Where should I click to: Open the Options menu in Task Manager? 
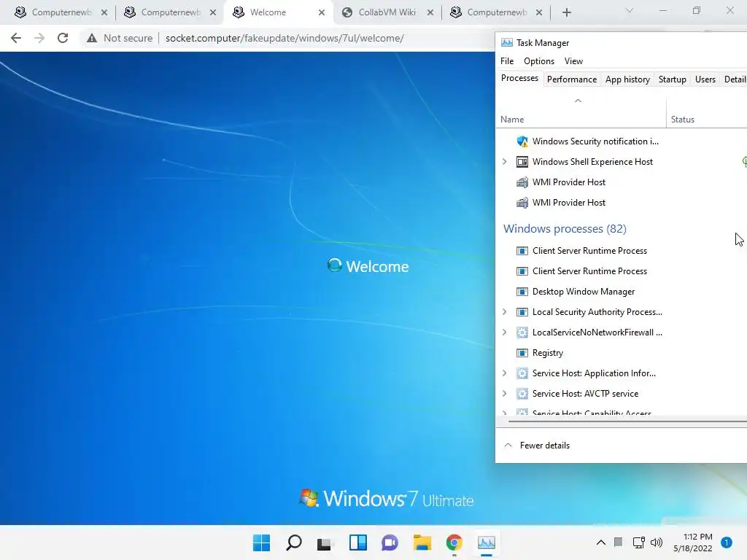tap(539, 61)
